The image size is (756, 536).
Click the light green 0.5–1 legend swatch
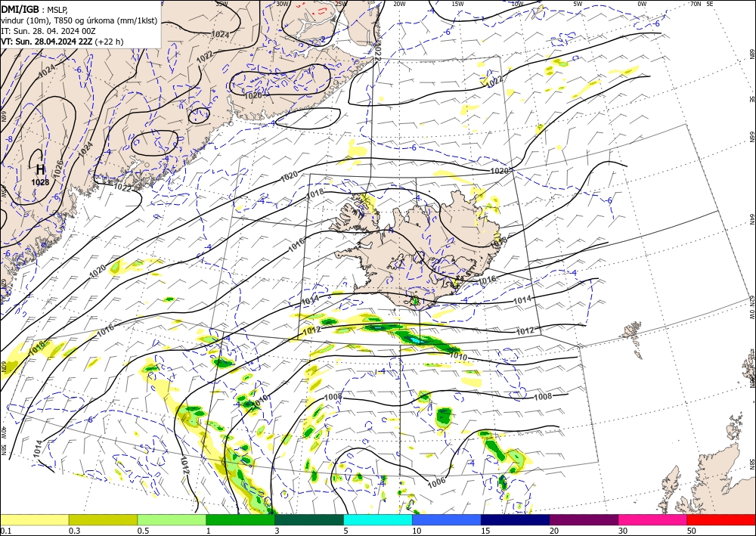click(172, 519)
